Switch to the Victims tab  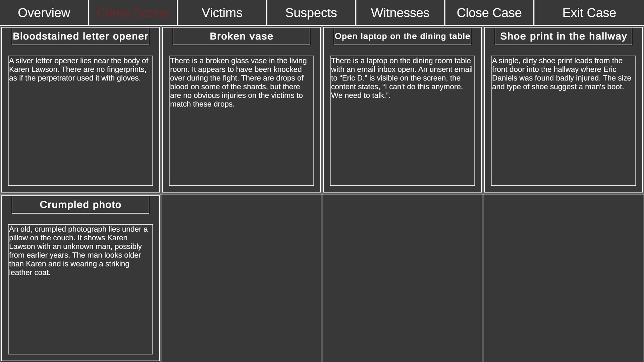click(x=222, y=13)
